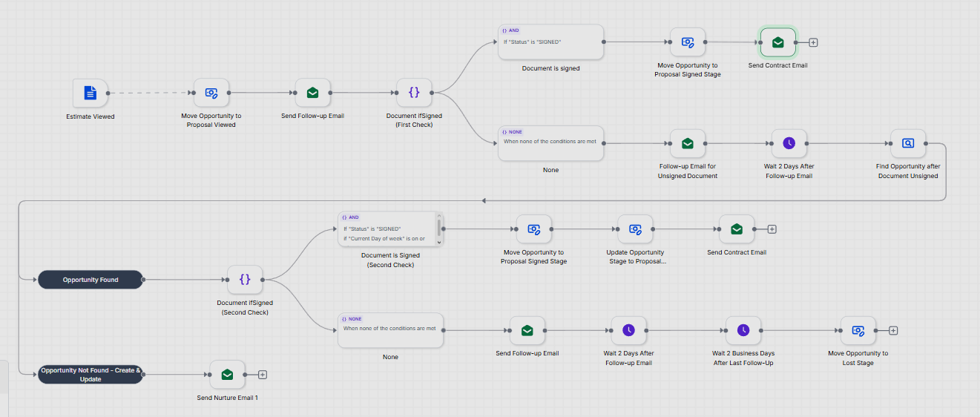Click 'Follow-up Email for Unsigned Document' label
The width and height of the screenshot is (980, 417).
tap(688, 171)
